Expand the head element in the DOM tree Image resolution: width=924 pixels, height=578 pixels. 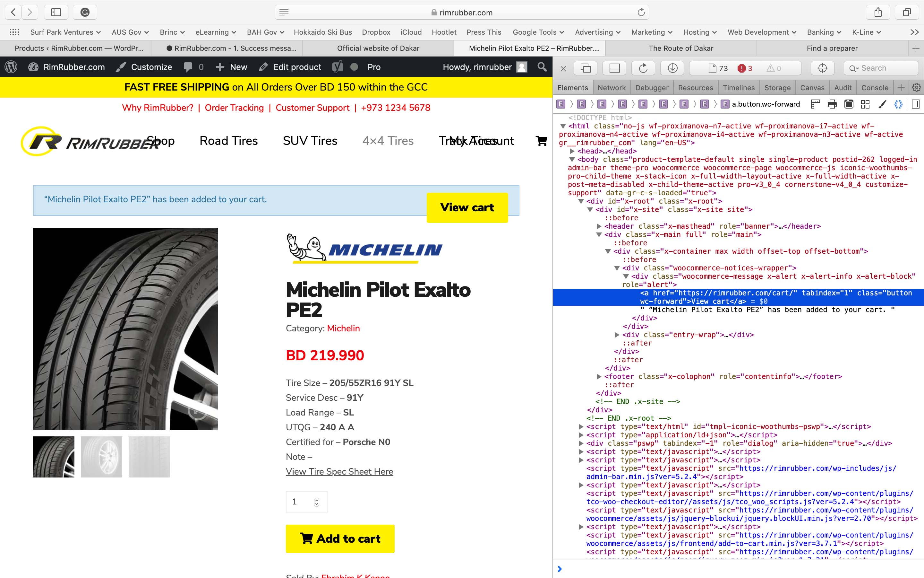tap(572, 151)
